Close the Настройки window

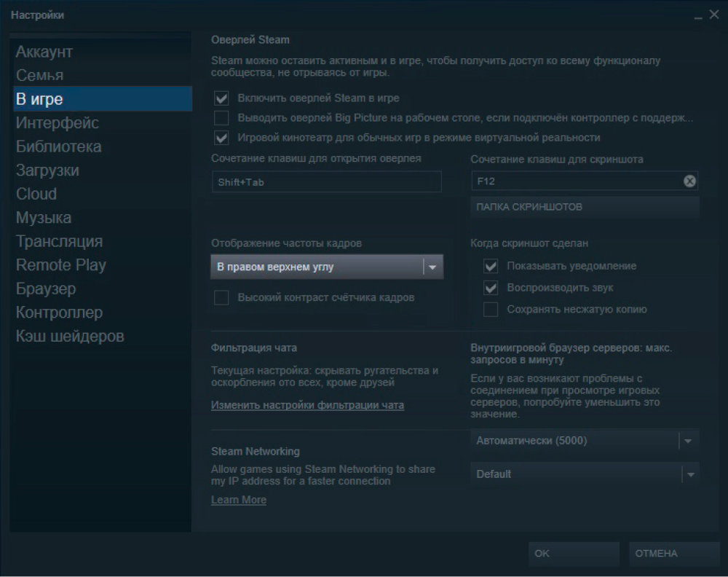tap(714, 15)
